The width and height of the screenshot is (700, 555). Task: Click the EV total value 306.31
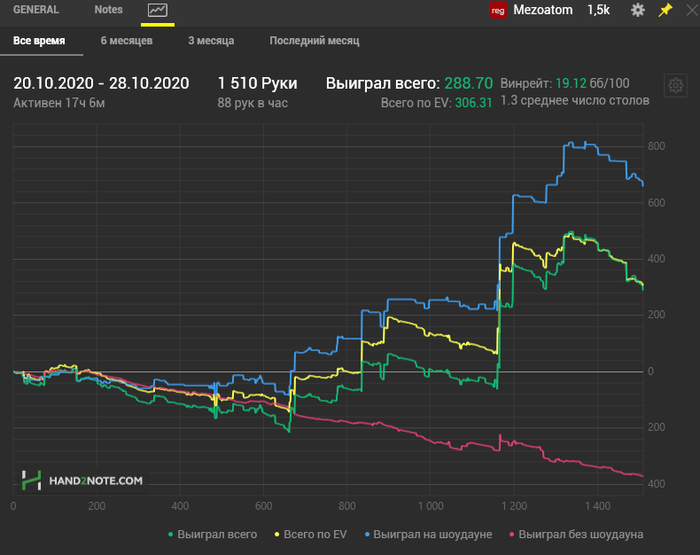tap(474, 103)
